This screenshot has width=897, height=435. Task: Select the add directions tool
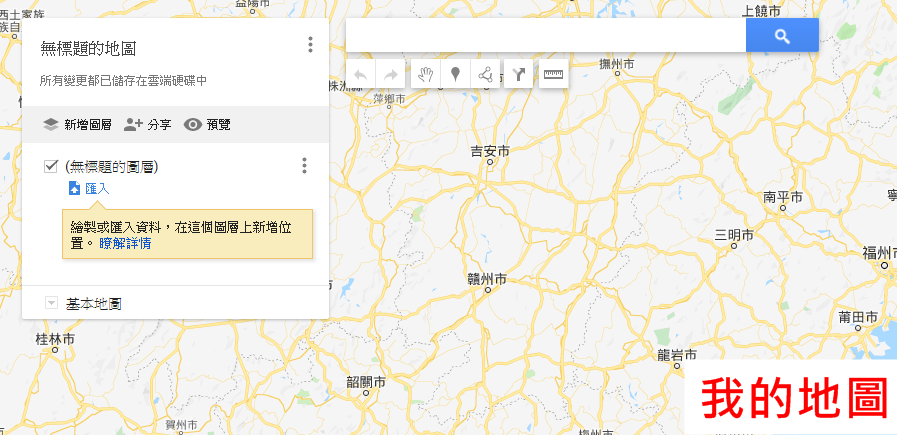click(518, 74)
